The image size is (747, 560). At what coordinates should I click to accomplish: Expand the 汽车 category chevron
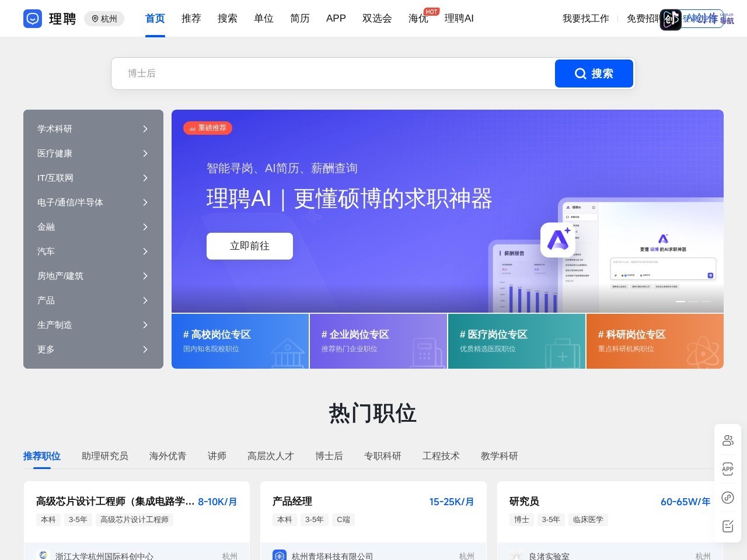145,251
